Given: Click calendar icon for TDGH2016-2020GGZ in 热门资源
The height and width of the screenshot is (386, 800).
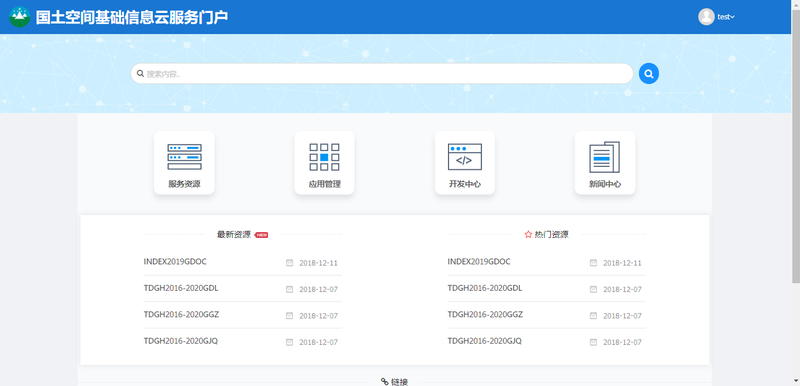Looking at the screenshot, I should coord(593,316).
